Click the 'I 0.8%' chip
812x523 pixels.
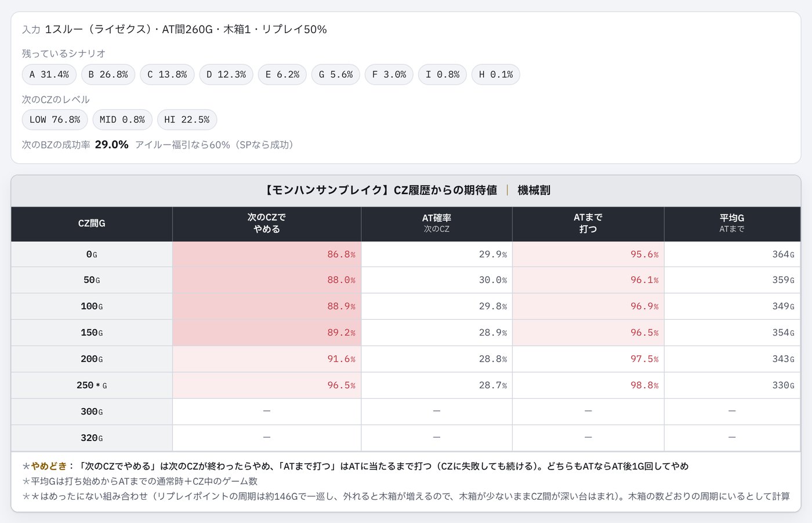pyautogui.click(x=443, y=74)
